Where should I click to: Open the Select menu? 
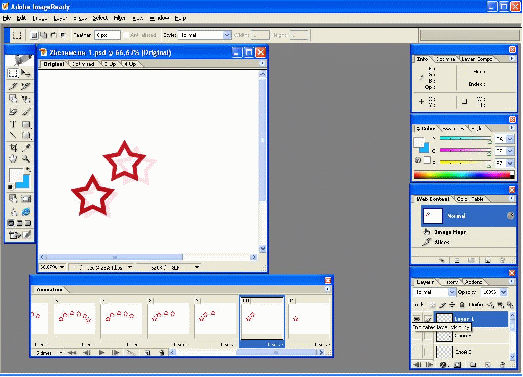pyautogui.click(x=100, y=18)
